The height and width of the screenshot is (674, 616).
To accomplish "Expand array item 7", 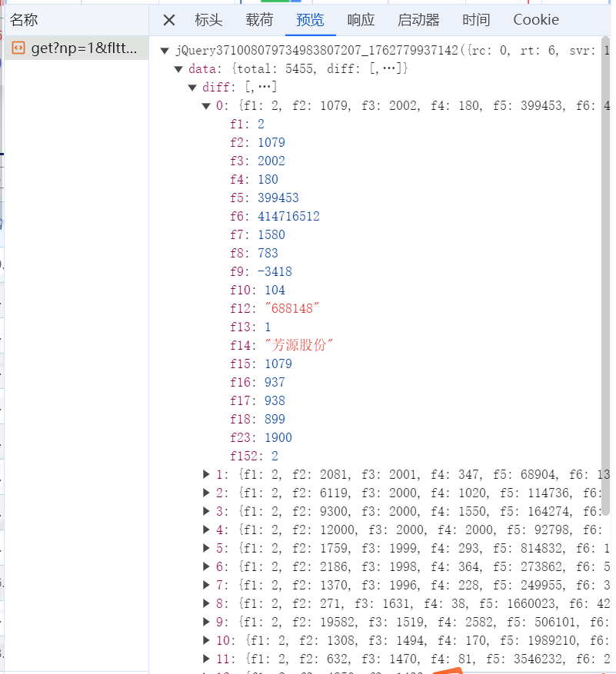I will 206,586.
